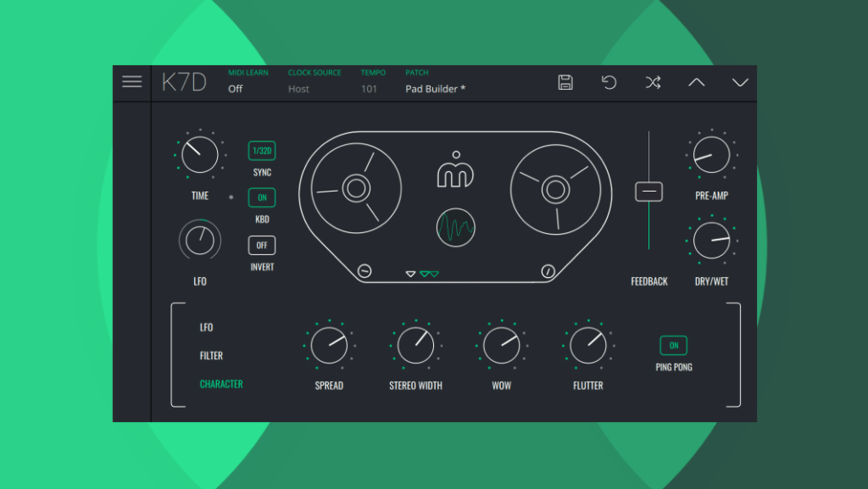This screenshot has height=489, width=868.
Task: Open the Pad Builder patch list
Action: pos(435,89)
